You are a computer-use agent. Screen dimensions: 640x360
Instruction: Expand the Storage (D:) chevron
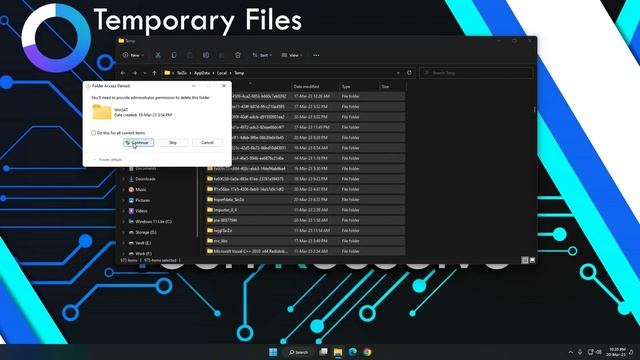click(x=124, y=232)
